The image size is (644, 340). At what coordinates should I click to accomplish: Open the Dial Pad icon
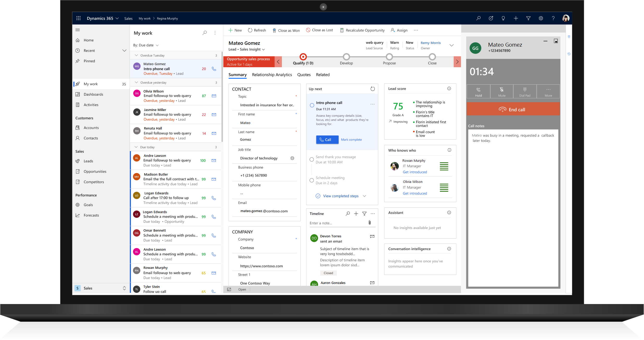point(524,91)
